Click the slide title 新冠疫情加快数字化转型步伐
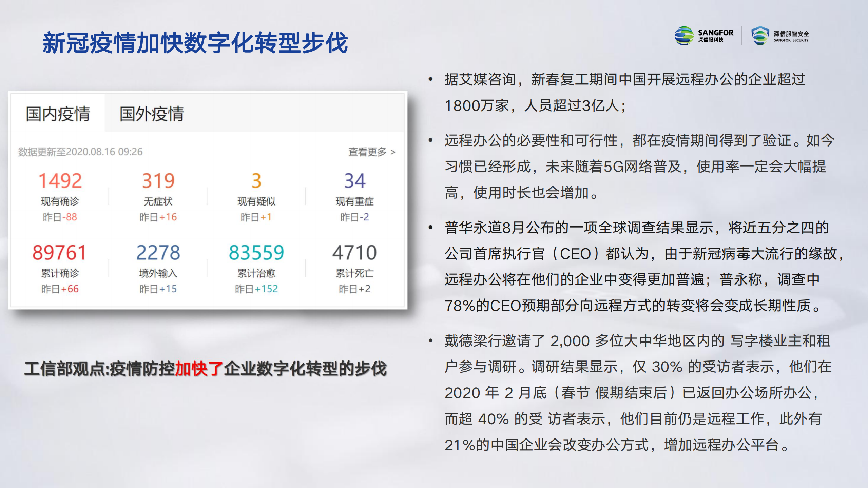The image size is (868, 488). tap(197, 40)
